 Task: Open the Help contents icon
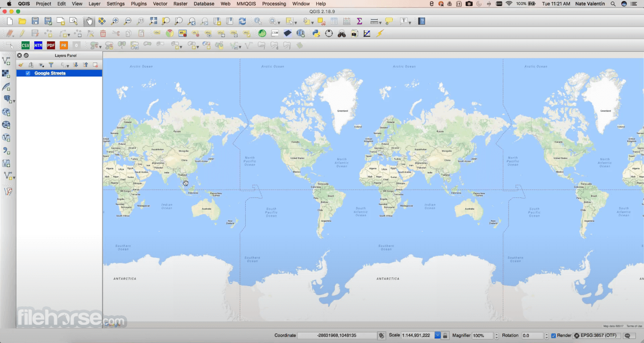click(x=421, y=21)
